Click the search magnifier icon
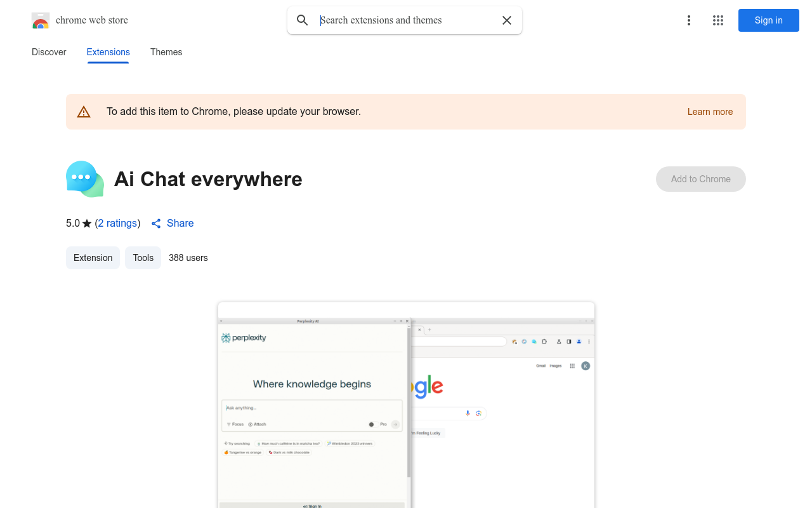This screenshot has width=812, height=508. tap(303, 20)
